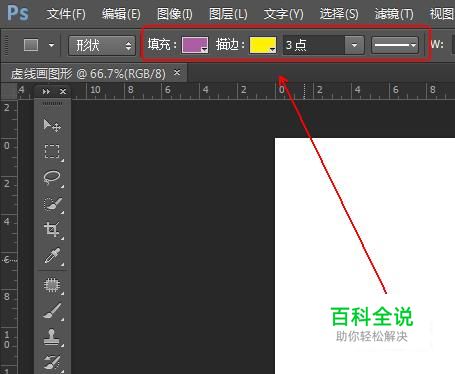Open the 文件(F) menu
This screenshot has height=374, width=455.
point(66,14)
